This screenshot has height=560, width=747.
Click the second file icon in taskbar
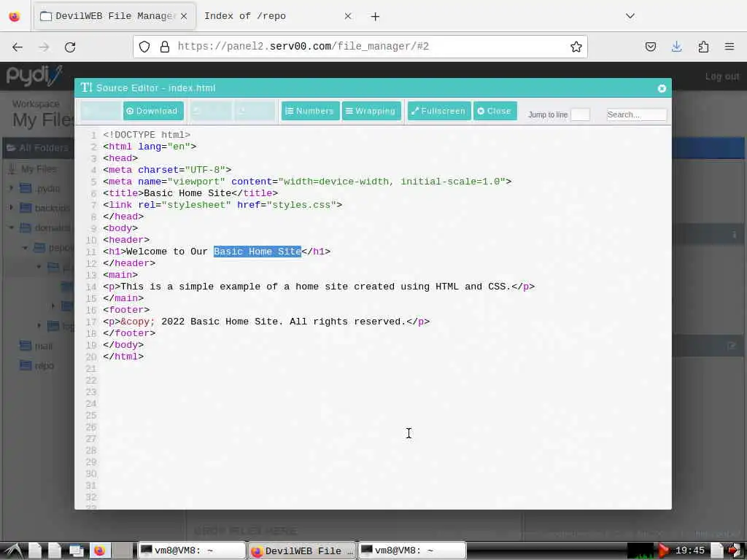point(55,551)
